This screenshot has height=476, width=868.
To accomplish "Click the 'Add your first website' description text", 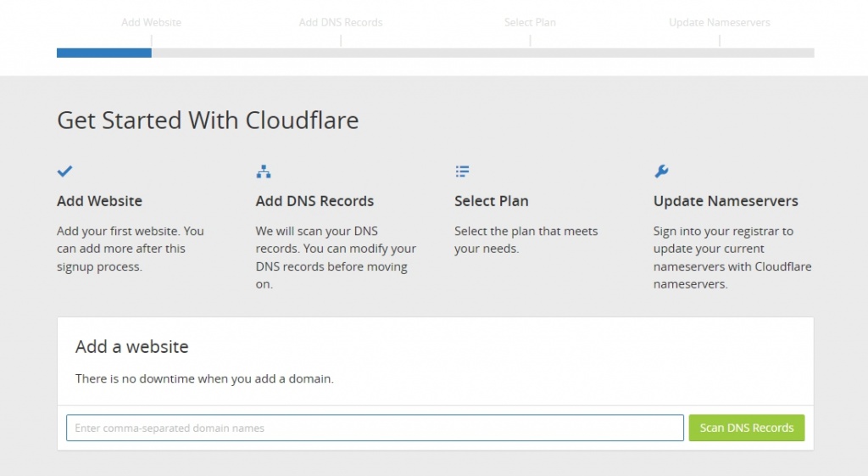I will click(130, 249).
